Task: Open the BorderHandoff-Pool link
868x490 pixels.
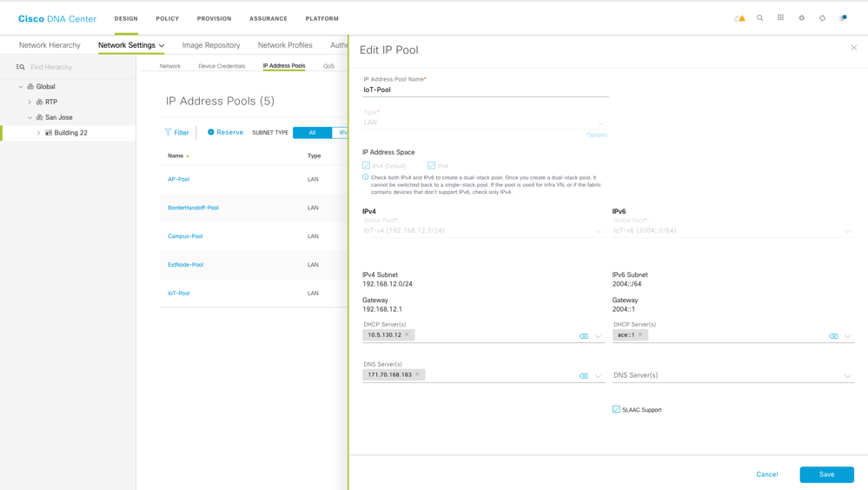Action: click(x=193, y=208)
